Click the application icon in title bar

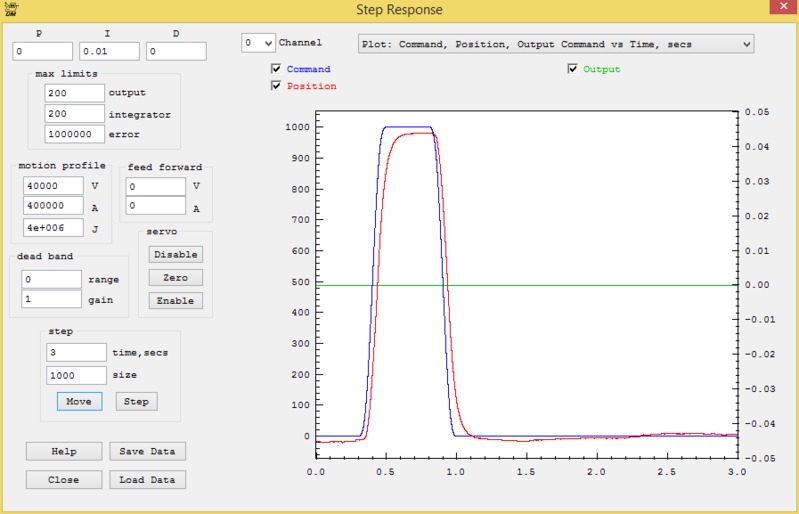click(x=10, y=8)
